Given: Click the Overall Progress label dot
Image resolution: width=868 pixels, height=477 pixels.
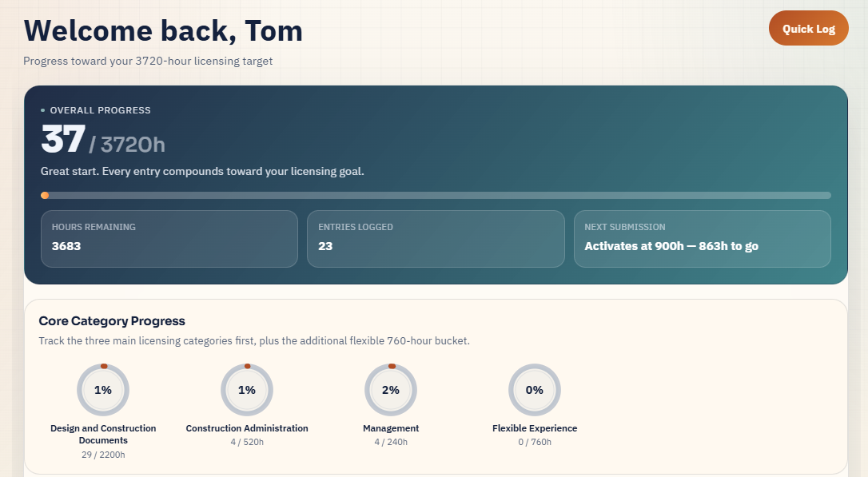Looking at the screenshot, I should click(42, 110).
